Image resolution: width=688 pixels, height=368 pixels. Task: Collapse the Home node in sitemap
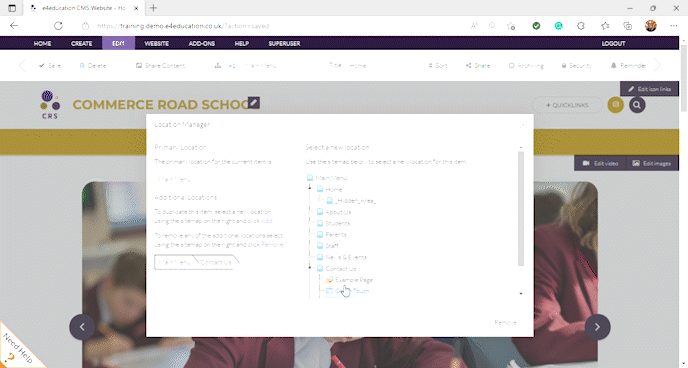pos(310,188)
